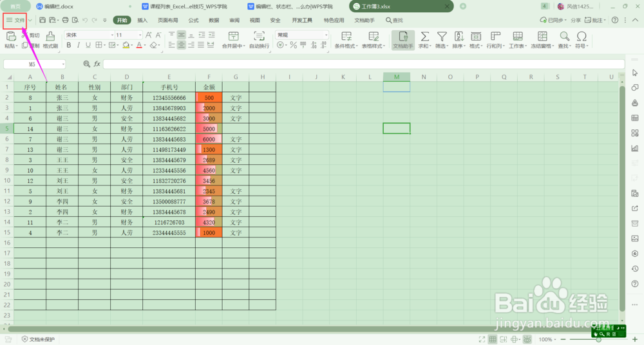644x345 pixels.
Task: Toggle eye protection mode in status bar
Action: pyautogui.click(x=527, y=339)
